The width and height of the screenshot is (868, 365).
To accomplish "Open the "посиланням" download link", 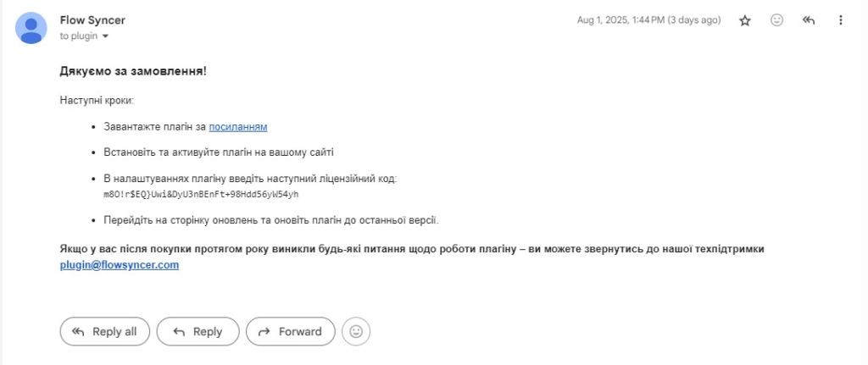I will point(238,127).
